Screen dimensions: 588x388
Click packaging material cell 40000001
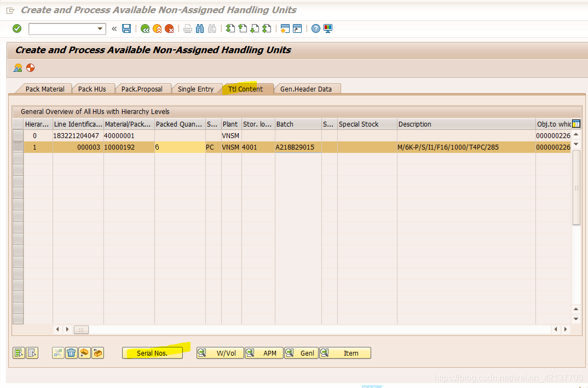click(x=129, y=135)
